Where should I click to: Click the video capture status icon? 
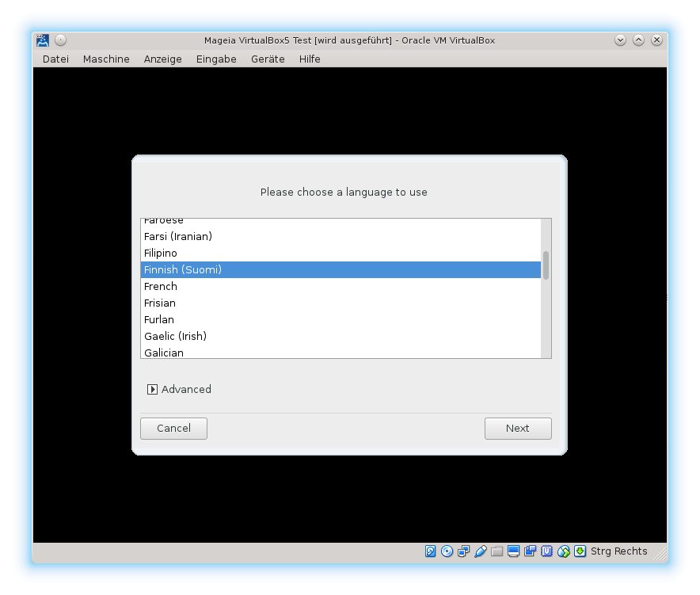530,551
